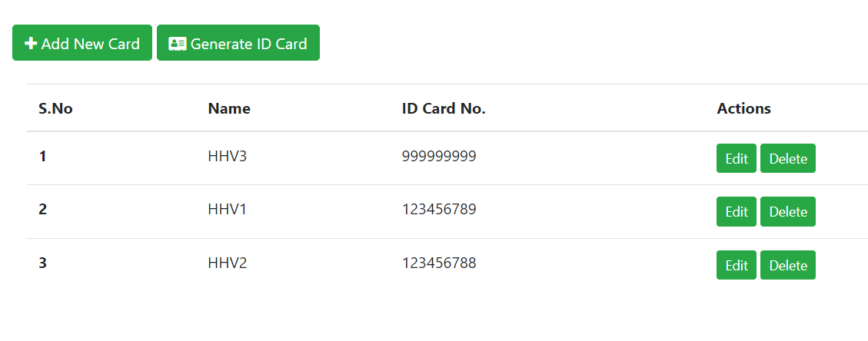Remove the HHV2 card with Delete
The height and width of the screenshot is (341, 868).
[x=787, y=266]
